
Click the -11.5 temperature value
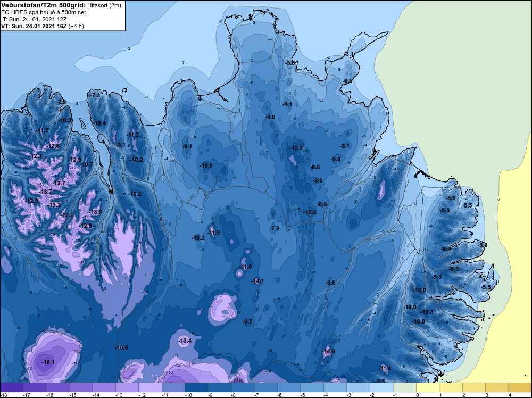click(43, 131)
